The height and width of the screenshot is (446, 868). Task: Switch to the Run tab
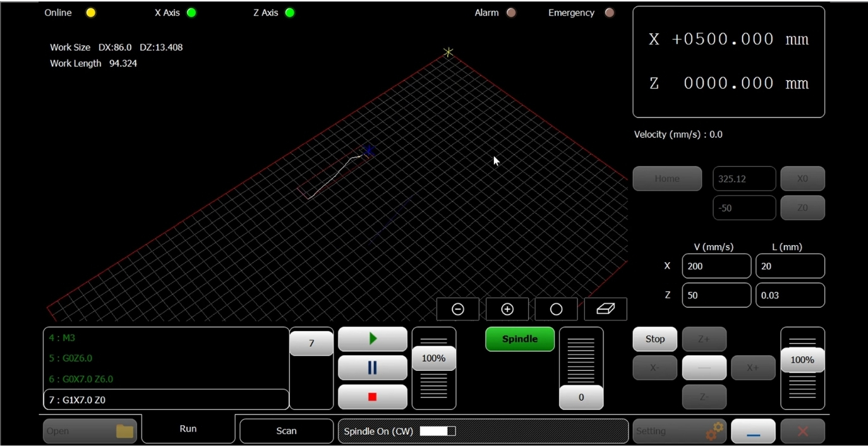(188, 428)
